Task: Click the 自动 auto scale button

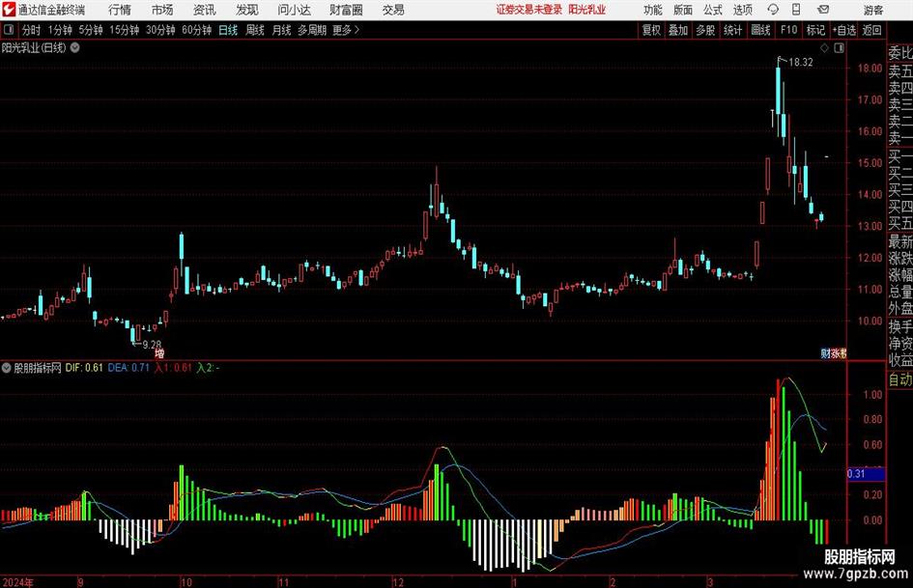Action: pos(900,379)
